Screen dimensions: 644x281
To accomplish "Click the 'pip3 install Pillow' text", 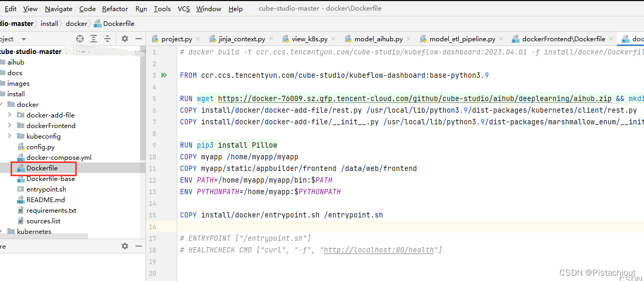I will tap(237, 145).
